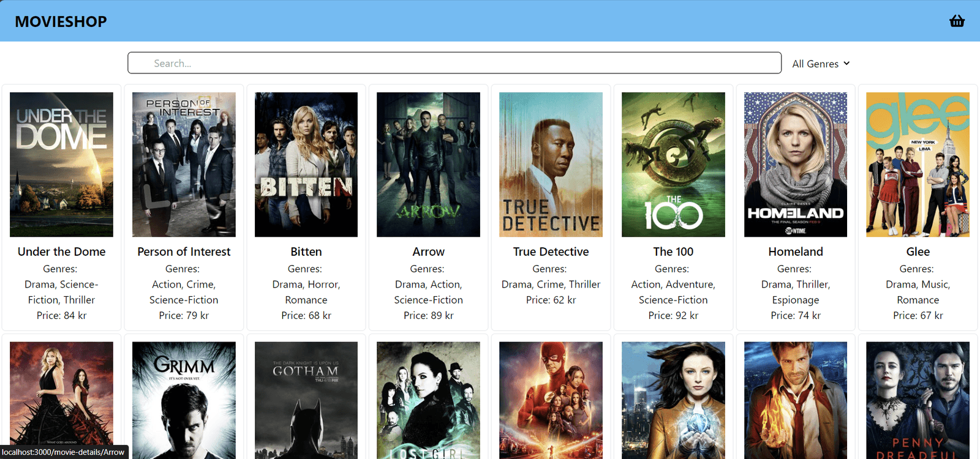Click 'Drama, Science-Fiction, Thriller' genres text

61,292
